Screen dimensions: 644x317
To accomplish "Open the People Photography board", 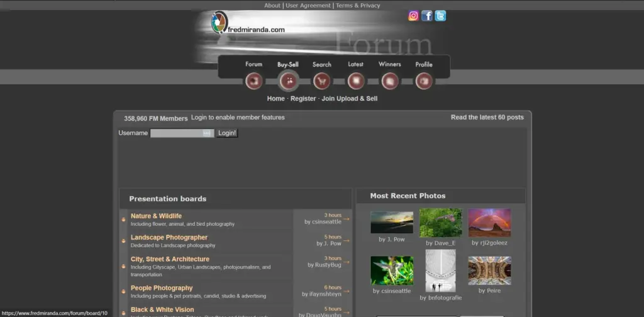I will [x=162, y=288].
